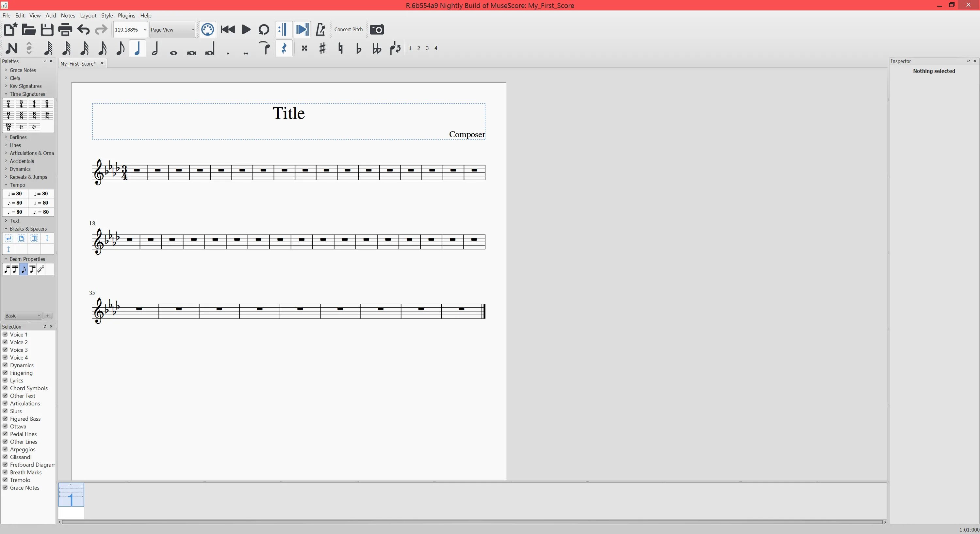Click the Play button in toolbar

coord(246,29)
